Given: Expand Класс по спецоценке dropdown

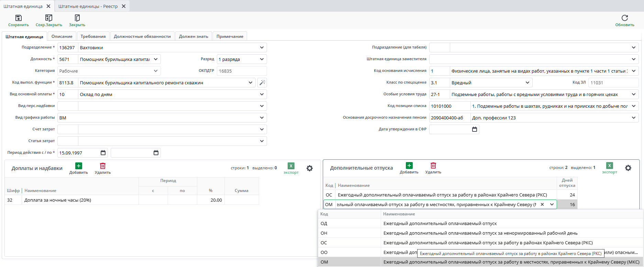Looking at the screenshot, I should (528, 83).
